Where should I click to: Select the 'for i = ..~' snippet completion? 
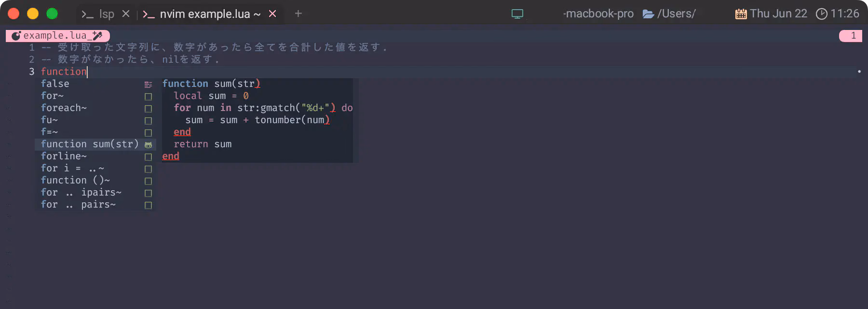[95, 168]
